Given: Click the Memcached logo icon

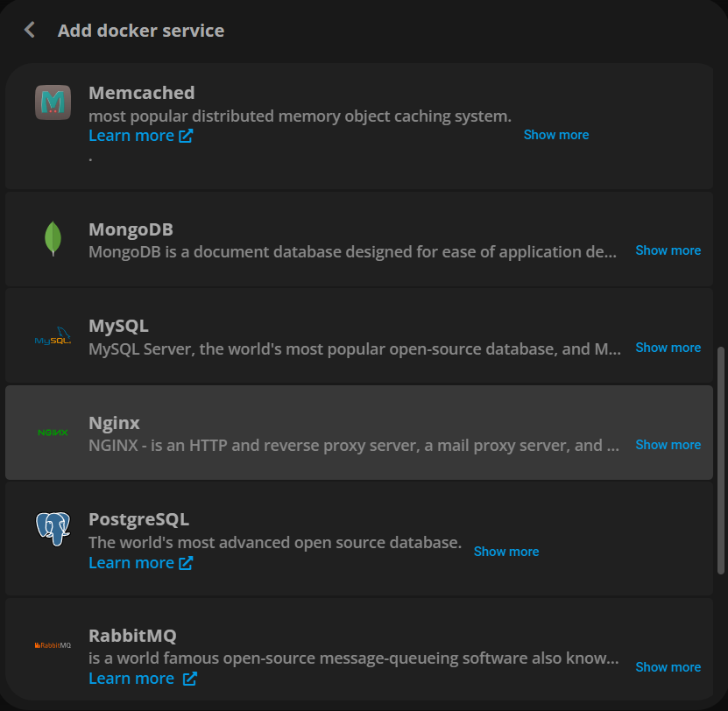Looking at the screenshot, I should click(53, 102).
